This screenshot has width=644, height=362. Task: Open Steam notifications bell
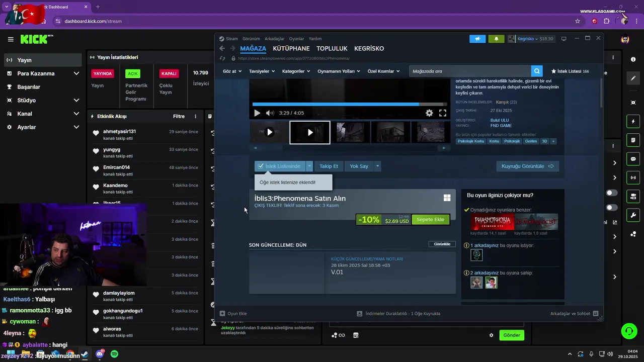point(496,39)
